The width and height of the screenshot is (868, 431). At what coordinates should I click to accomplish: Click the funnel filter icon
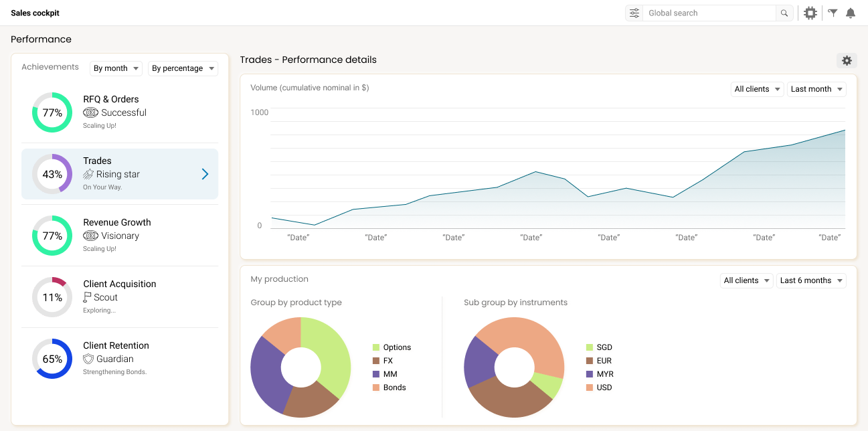coord(833,13)
